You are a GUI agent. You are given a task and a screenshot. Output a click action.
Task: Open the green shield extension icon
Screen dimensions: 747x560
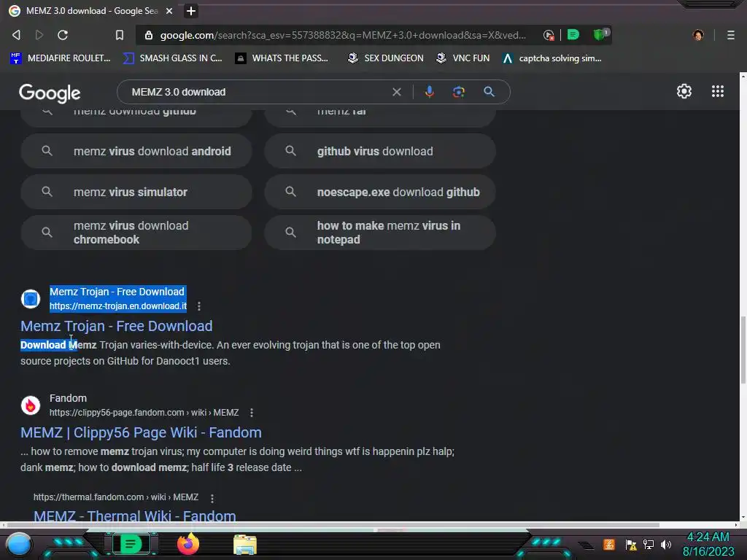[x=600, y=34]
